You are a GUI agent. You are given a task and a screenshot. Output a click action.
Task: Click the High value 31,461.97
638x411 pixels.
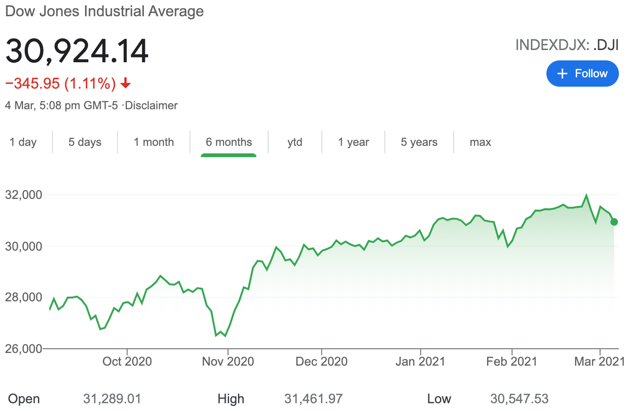313,398
